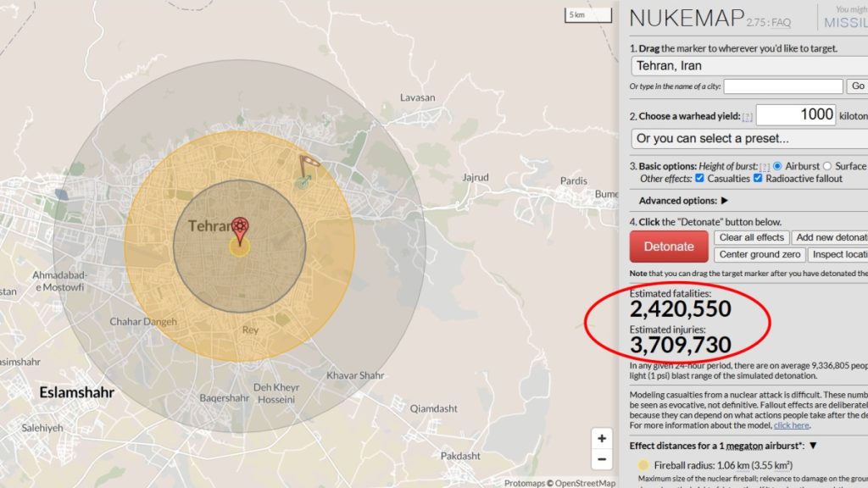Image resolution: width=868 pixels, height=488 pixels.
Task: Toggle the Radioactive fallout checkbox
Action: click(x=758, y=178)
